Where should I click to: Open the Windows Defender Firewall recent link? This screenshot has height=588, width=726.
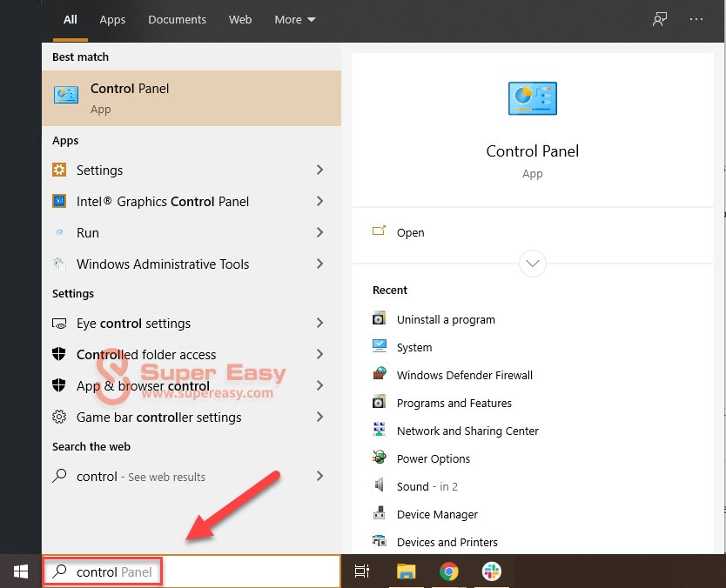click(464, 375)
